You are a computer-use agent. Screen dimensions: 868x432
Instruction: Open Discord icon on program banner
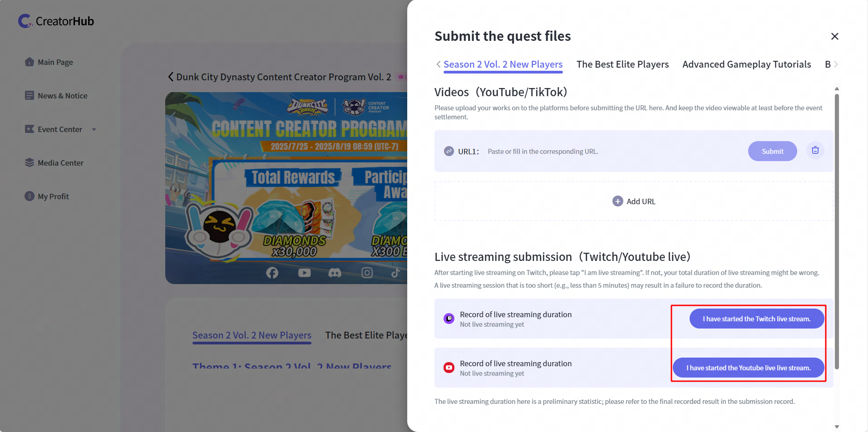(x=335, y=273)
